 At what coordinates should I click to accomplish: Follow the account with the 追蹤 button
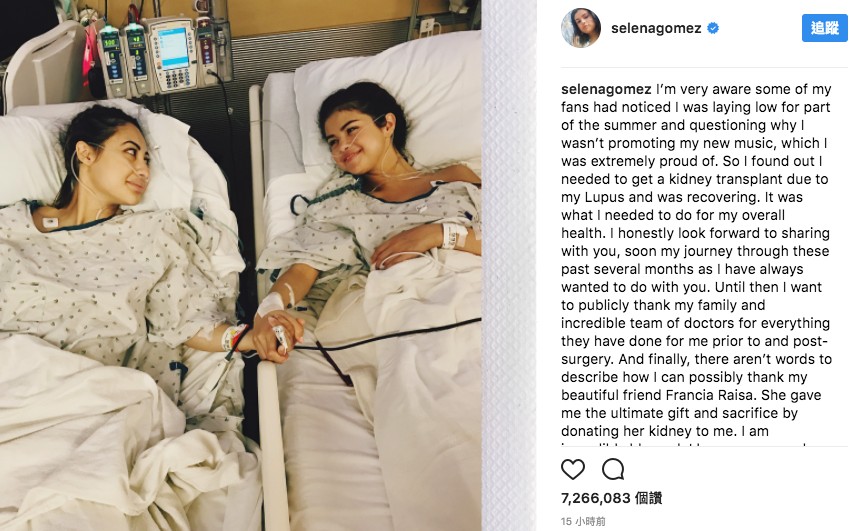click(x=824, y=28)
